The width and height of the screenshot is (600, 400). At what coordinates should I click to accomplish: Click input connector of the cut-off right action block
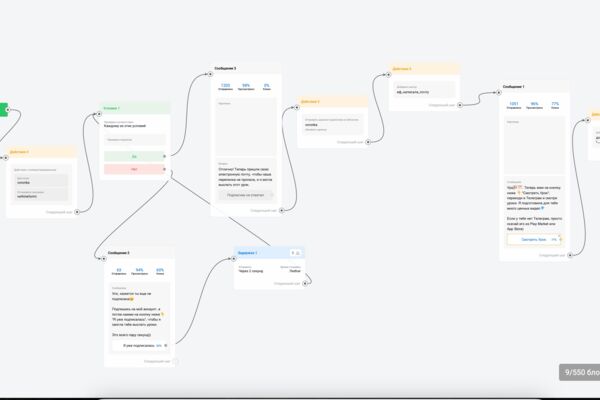pyautogui.click(x=588, y=120)
